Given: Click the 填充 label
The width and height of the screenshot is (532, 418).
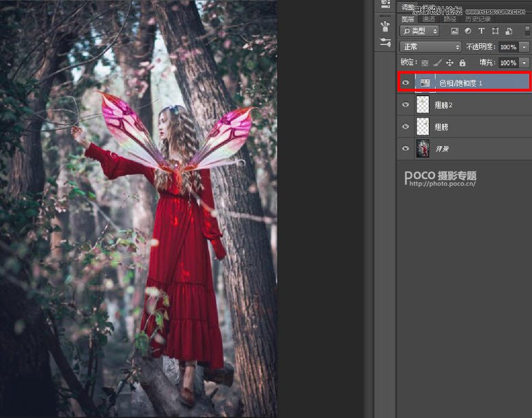Looking at the screenshot, I should (x=488, y=62).
